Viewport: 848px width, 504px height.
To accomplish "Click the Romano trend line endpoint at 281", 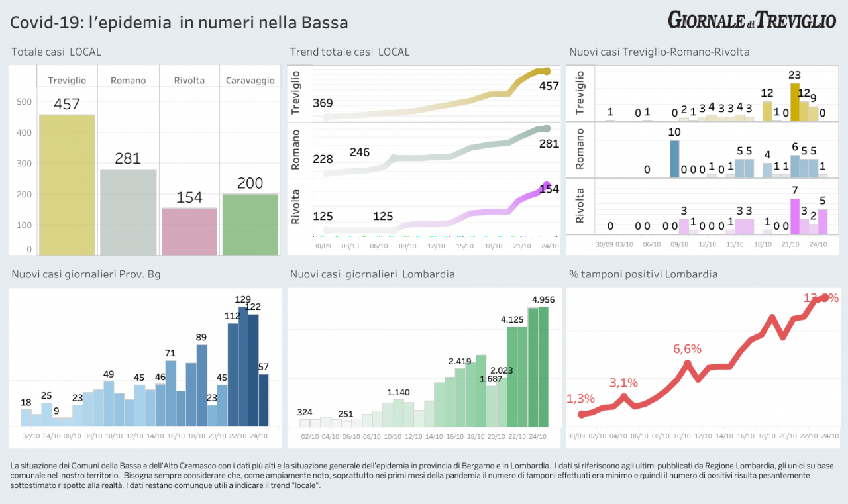I will click(x=547, y=128).
